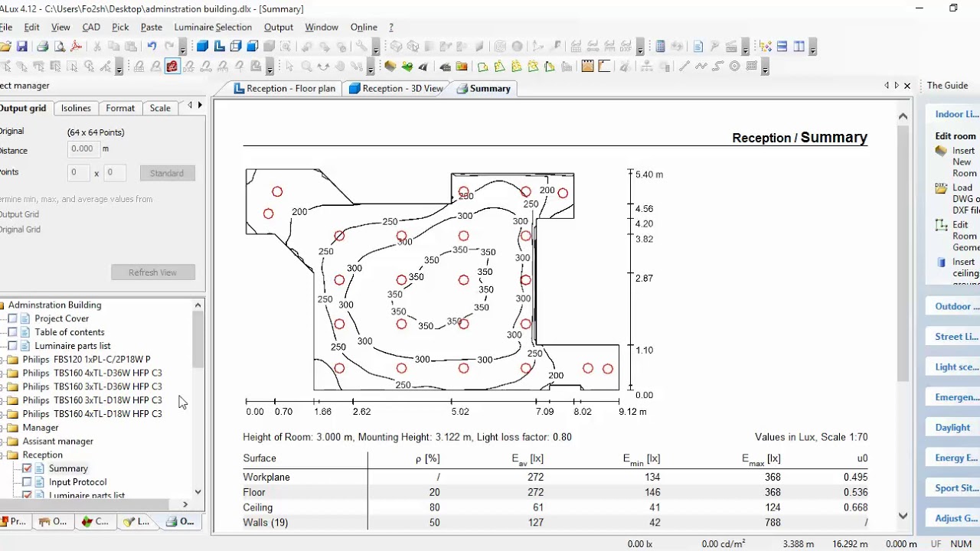This screenshot has width=980, height=551.
Task: Save the project using the floppy disk icon
Action: click(22, 47)
